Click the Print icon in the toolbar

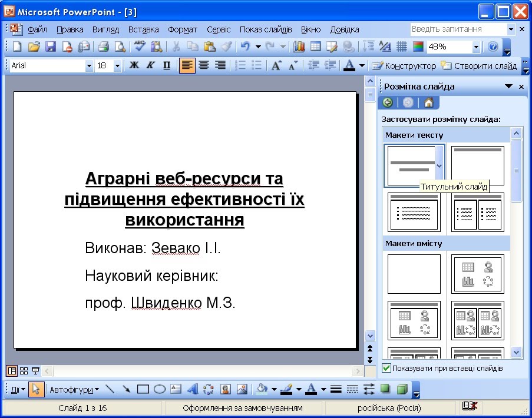pyautogui.click(x=103, y=47)
